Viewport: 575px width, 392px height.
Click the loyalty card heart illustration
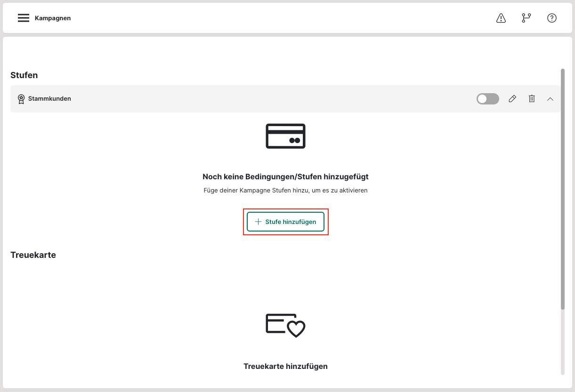coord(285,325)
